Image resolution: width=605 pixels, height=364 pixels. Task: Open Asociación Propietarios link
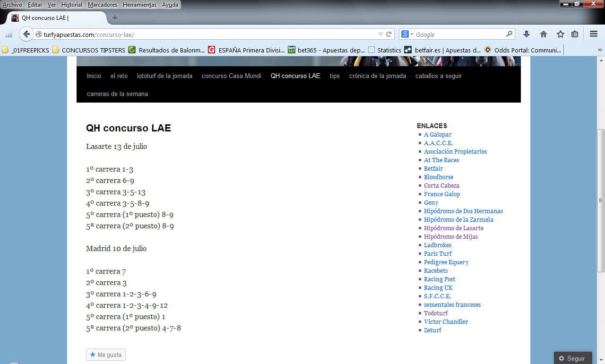tap(455, 152)
